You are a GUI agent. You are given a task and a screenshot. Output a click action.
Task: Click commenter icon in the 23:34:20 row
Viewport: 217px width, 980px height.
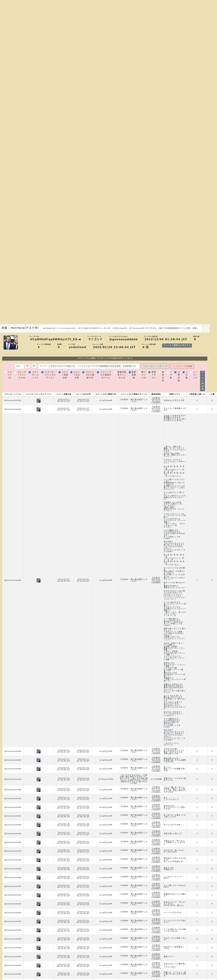pos(39,825)
